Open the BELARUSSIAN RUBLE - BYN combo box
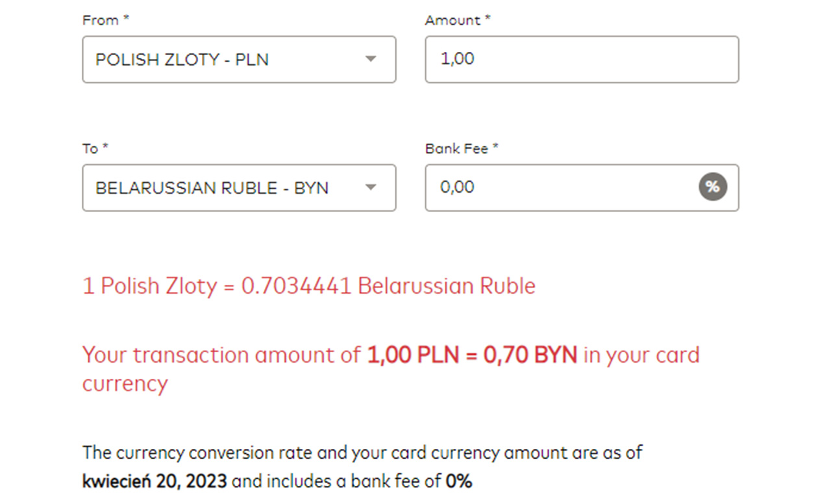The height and width of the screenshot is (504, 831). [221, 188]
